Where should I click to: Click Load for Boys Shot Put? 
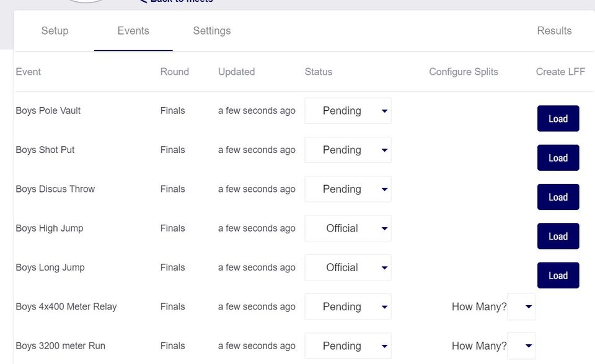(x=558, y=158)
